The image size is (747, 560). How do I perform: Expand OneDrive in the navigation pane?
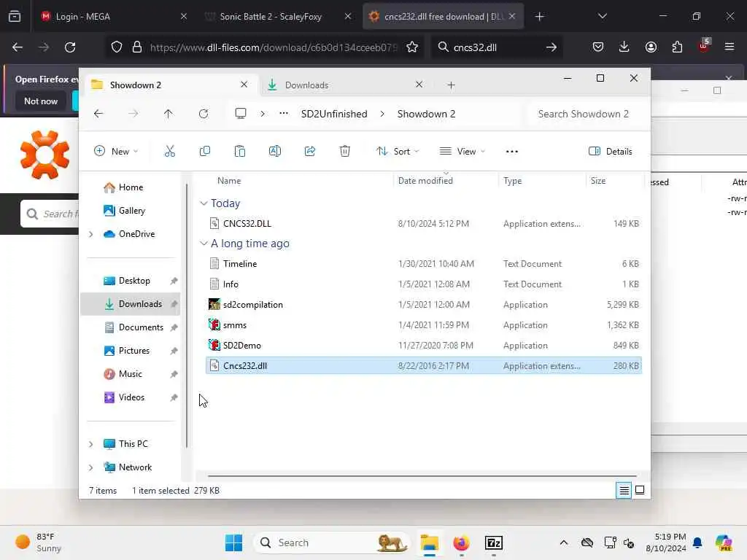point(91,234)
